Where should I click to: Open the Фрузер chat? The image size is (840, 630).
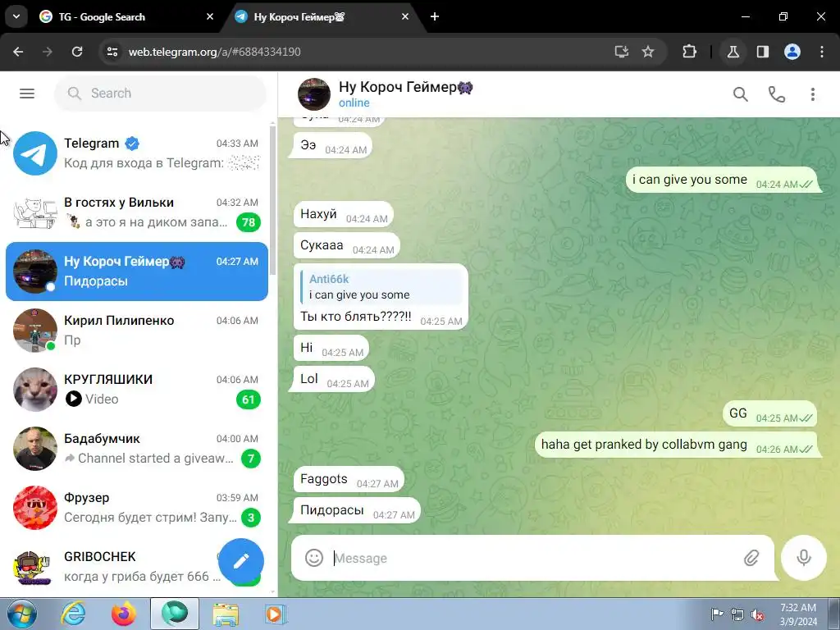point(137,507)
